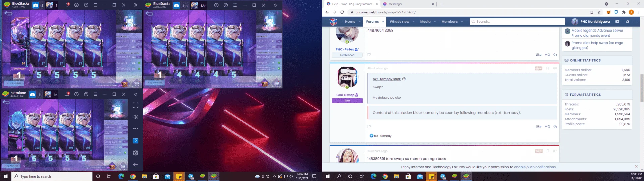Screen dimensions: 644x181
Task: Toggle fullscreen in the hermione BlueStacks sidebar
Action: click(x=136, y=105)
